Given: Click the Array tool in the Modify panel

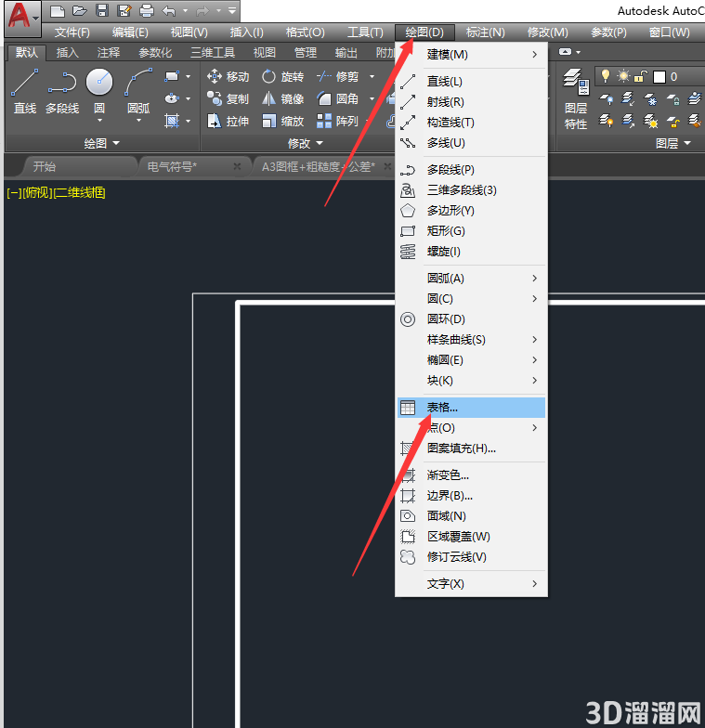Looking at the screenshot, I should pyautogui.click(x=338, y=121).
